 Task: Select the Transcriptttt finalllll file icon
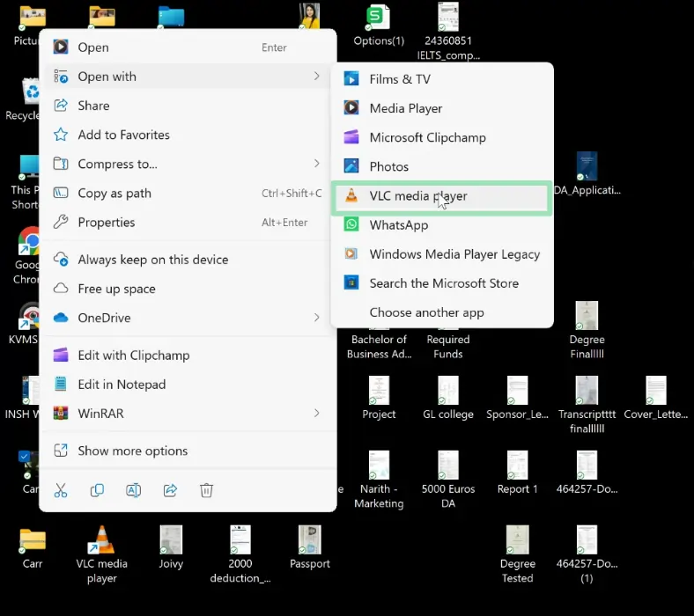point(587,391)
